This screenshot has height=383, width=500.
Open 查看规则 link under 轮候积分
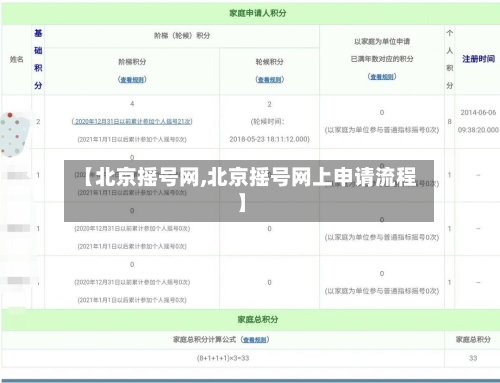pos(270,80)
